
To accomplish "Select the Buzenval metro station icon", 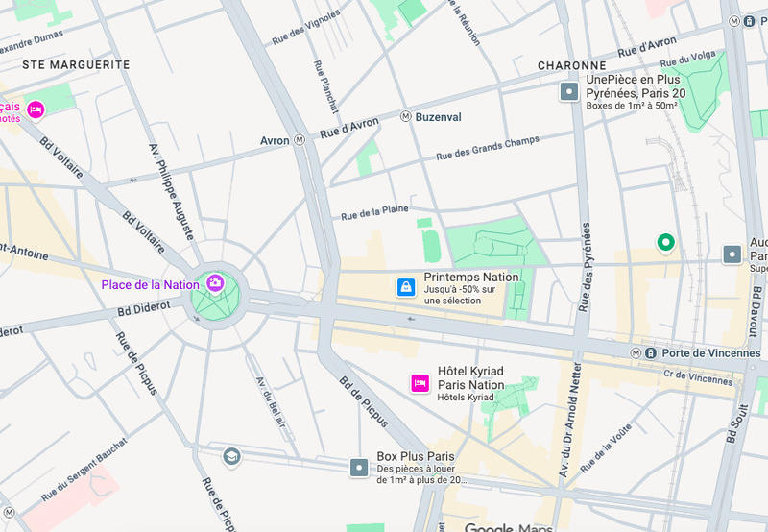I will (x=405, y=116).
